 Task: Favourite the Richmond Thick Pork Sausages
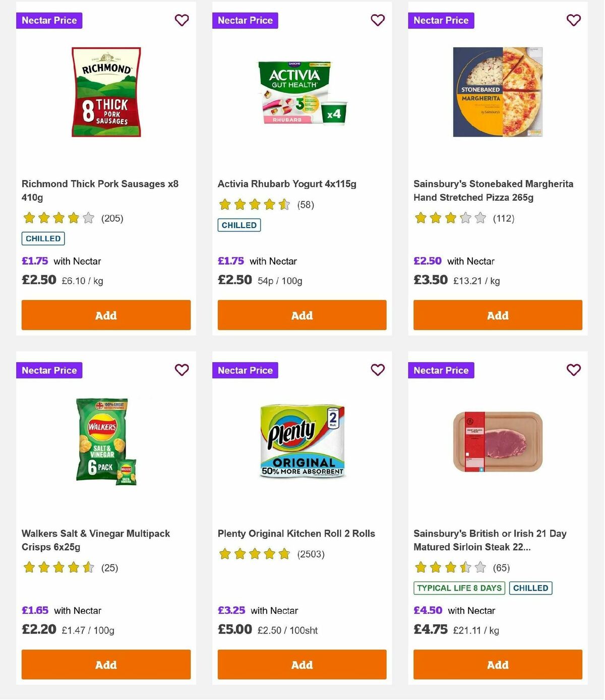pyautogui.click(x=181, y=20)
